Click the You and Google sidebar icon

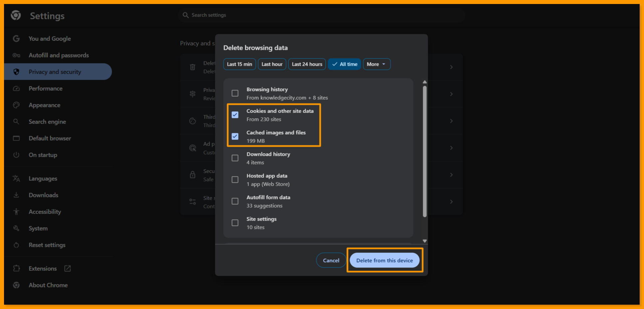(16, 39)
